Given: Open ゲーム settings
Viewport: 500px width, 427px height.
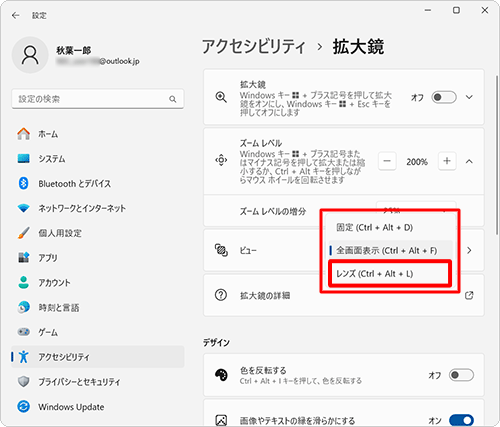Looking at the screenshot, I should point(98,332).
